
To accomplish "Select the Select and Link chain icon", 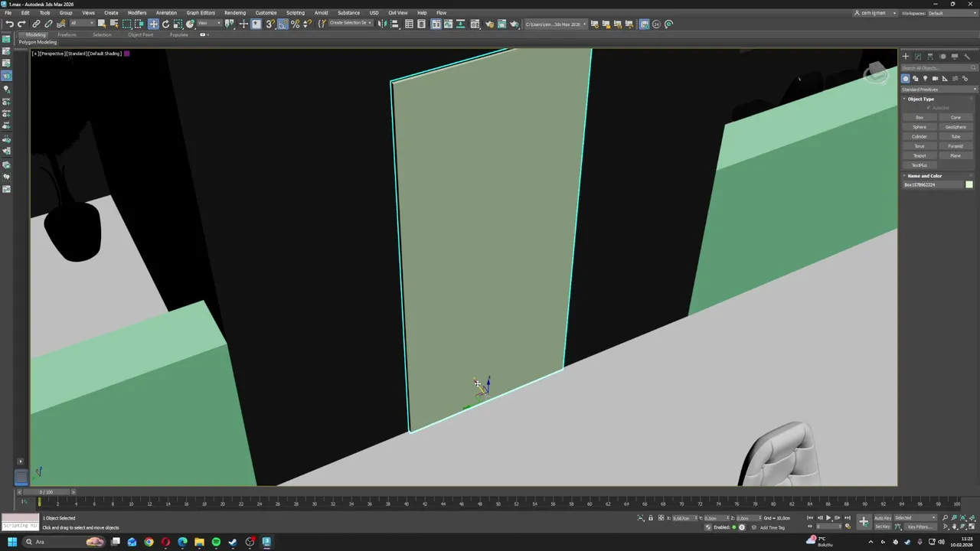I will pos(36,24).
